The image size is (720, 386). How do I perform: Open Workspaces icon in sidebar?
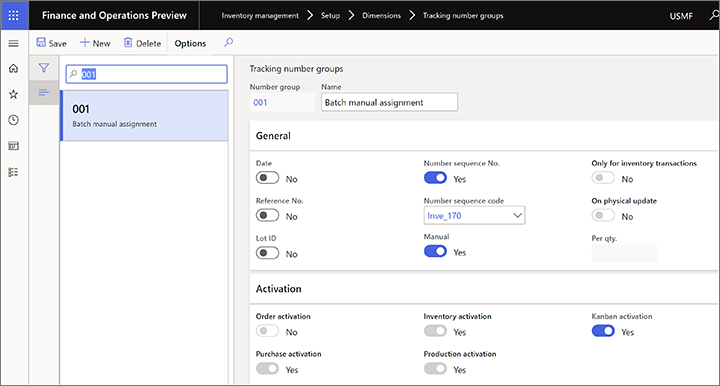(14, 146)
